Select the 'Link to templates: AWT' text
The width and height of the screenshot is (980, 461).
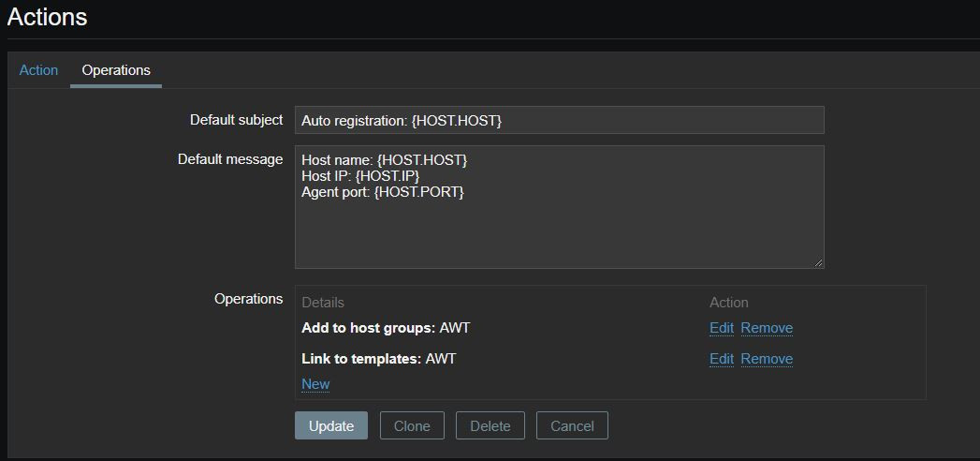(379, 359)
